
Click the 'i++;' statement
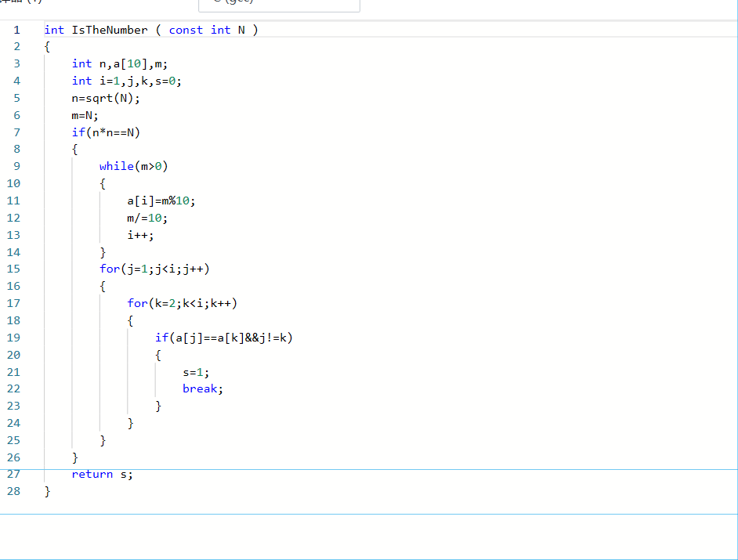pyautogui.click(x=141, y=235)
